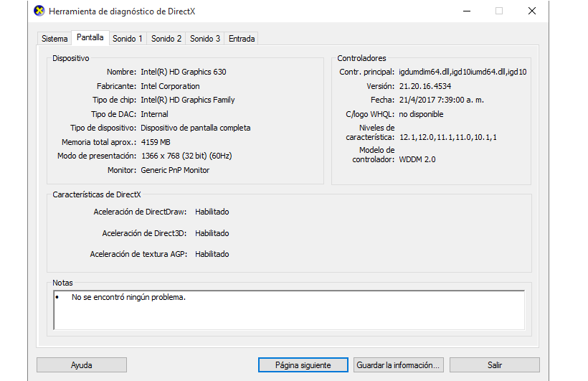Image resolution: width=588 pixels, height=381 pixels.
Task: Open the Sonido 1 tab
Action: (128, 39)
